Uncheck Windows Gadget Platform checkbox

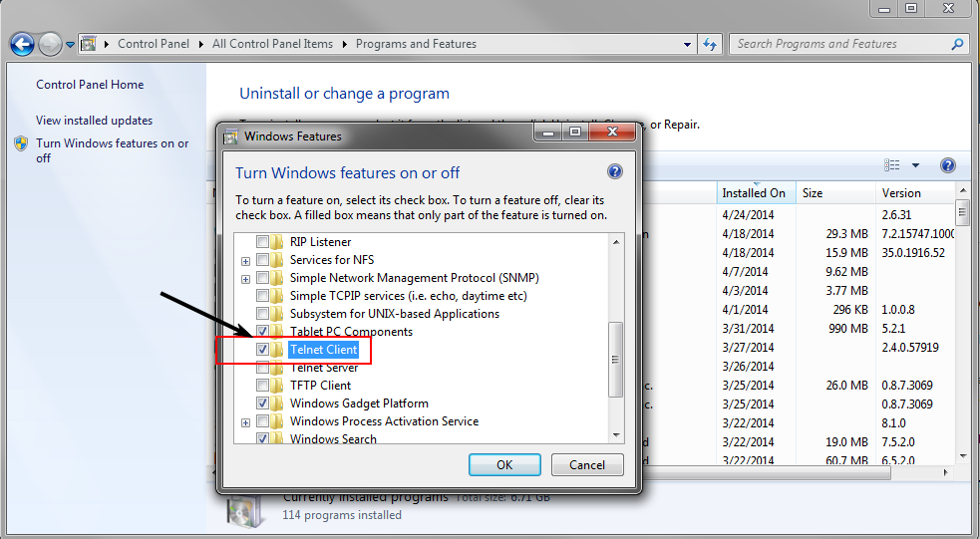[x=262, y=404]
